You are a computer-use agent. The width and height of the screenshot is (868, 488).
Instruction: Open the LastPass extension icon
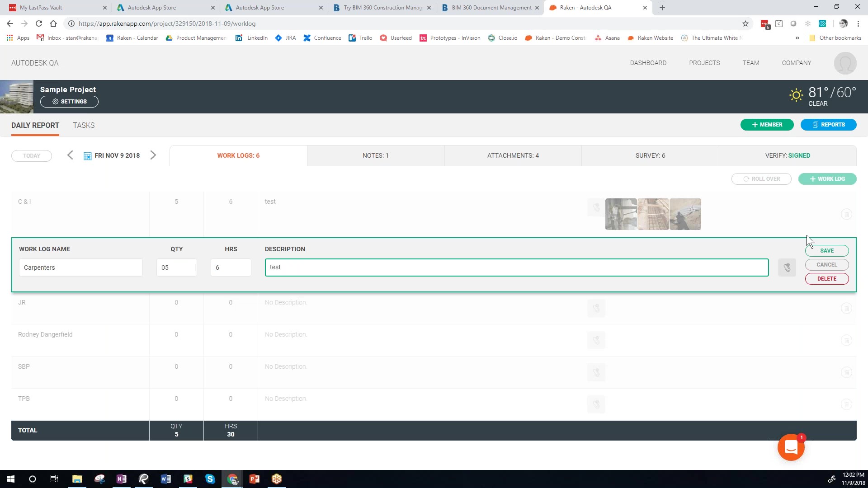coord(764,24)
